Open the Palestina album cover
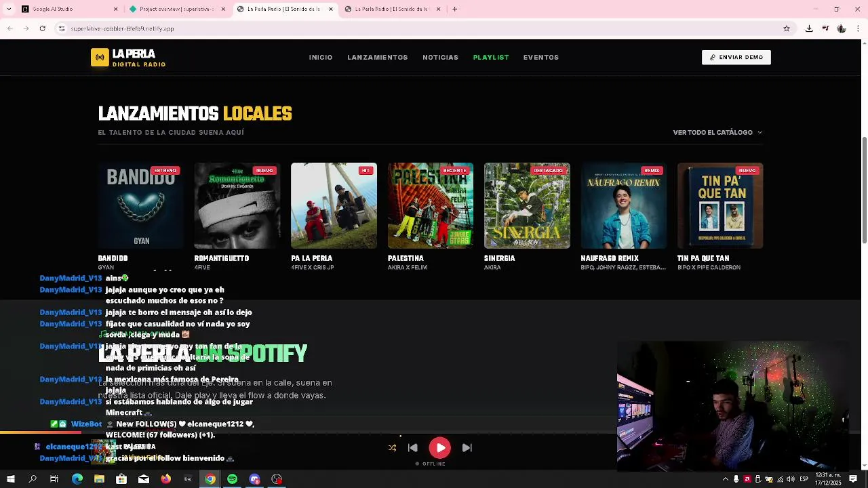The width and height of the screenshot is (868, 488). point(431,205)
